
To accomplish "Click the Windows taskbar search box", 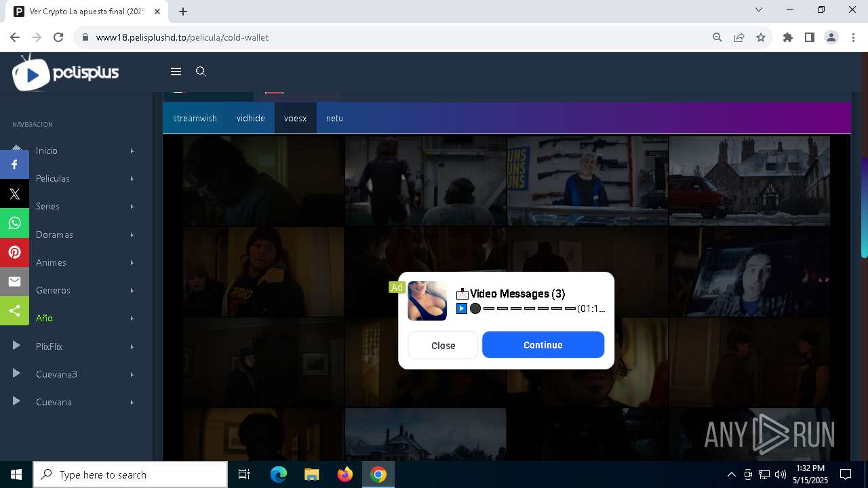I will pyautogui.click(x=130, y=474).
